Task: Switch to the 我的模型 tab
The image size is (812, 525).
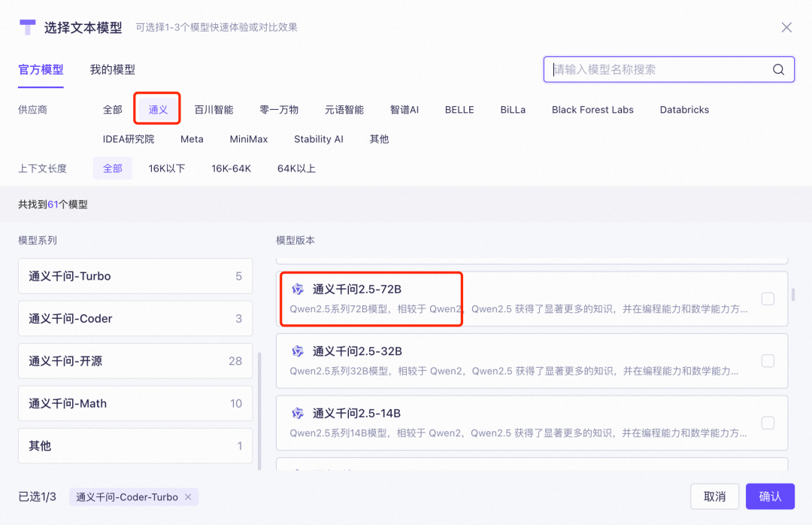Action: [112, 69]
